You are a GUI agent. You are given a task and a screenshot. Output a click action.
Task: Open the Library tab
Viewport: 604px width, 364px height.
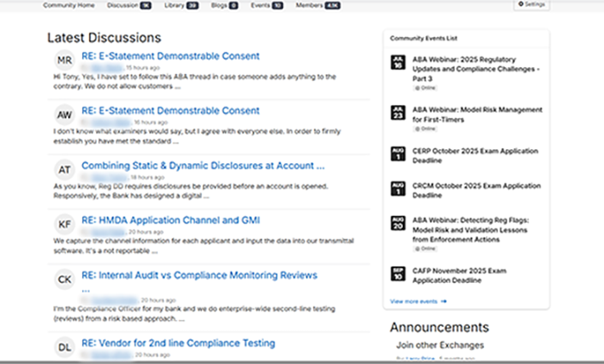(180, 5)
